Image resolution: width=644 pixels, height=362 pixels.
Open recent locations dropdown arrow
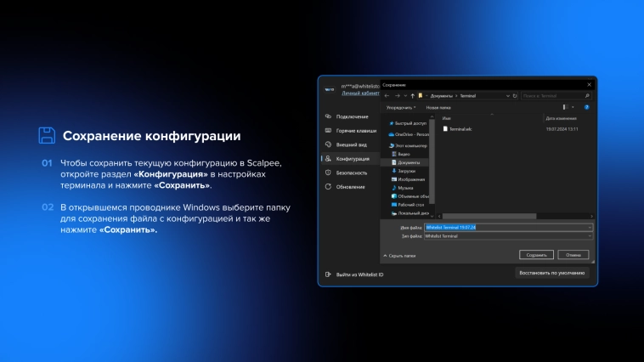405,96
